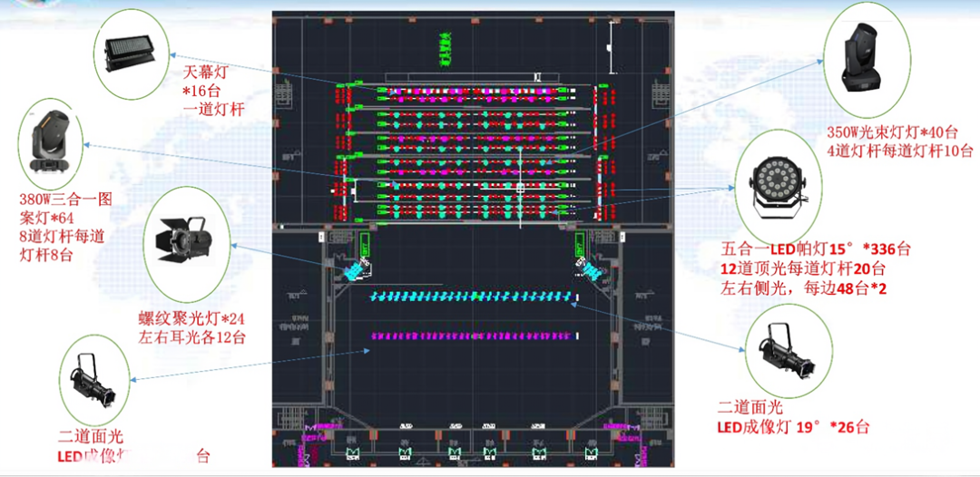980x477 pixels.
Task: Select the 380W three-in-one moving head image
Action: (x=51, y=145)
